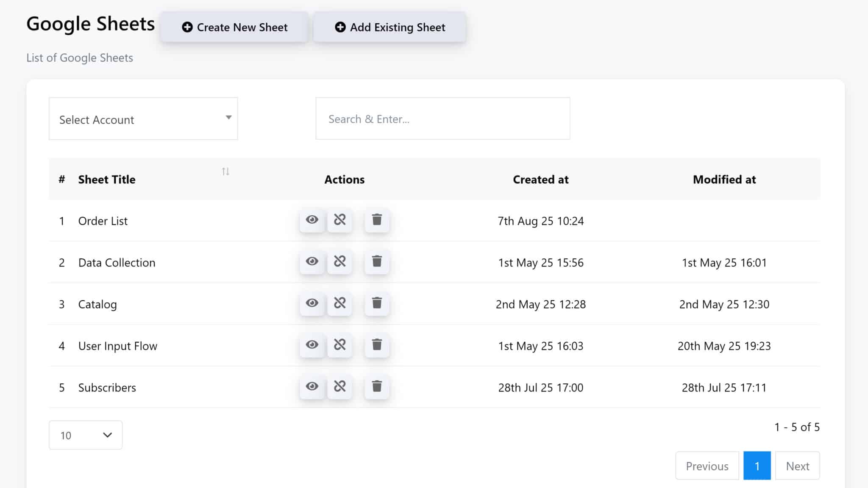
Task: Click the Next page button
Action: (x=797, y=466)
